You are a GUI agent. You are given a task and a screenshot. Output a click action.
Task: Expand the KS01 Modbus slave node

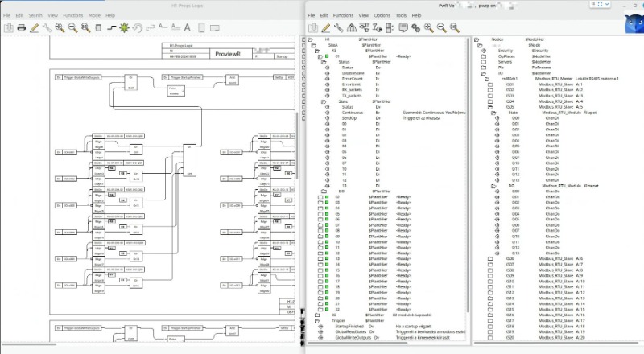[x=489, y=84]
